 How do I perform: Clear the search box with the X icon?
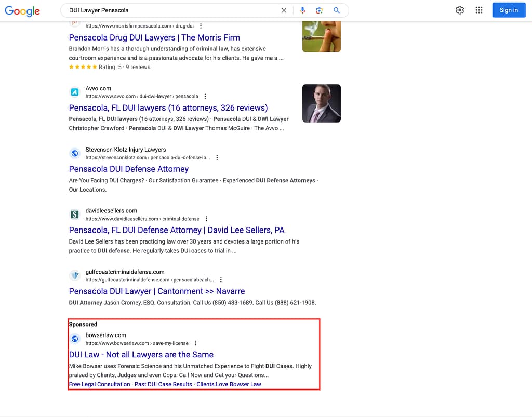284,10
